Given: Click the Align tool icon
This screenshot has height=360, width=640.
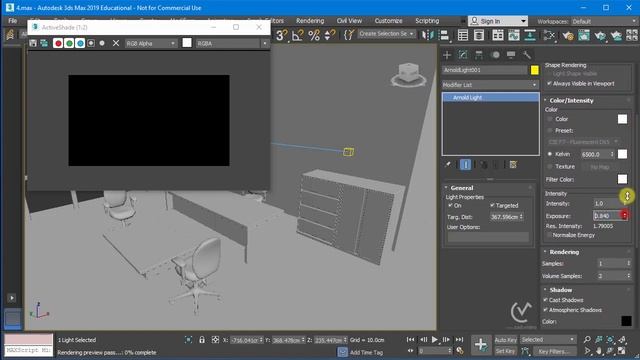Looking at the screenshot, I should pos(444,35).
